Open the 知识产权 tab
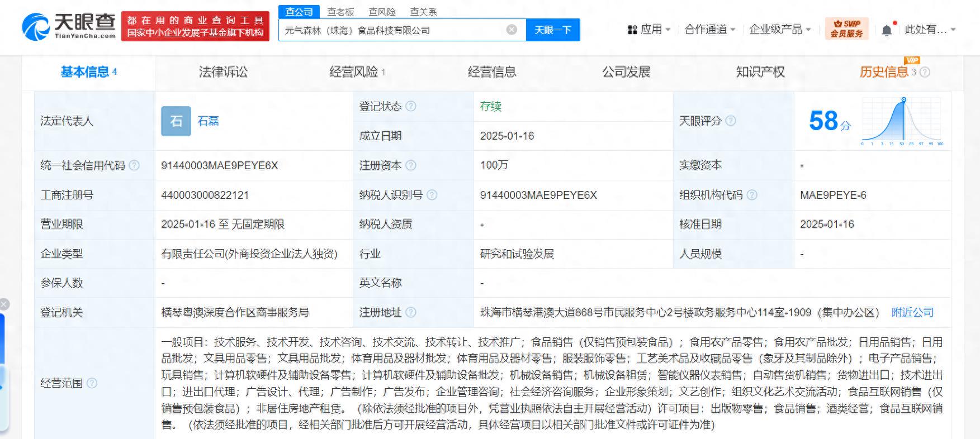Viewport: 980px width, 439px height. 760,72
